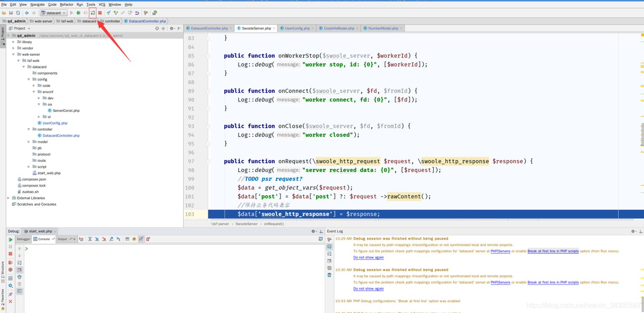Click Break at first line link in the 10:30 AM event

553,282
